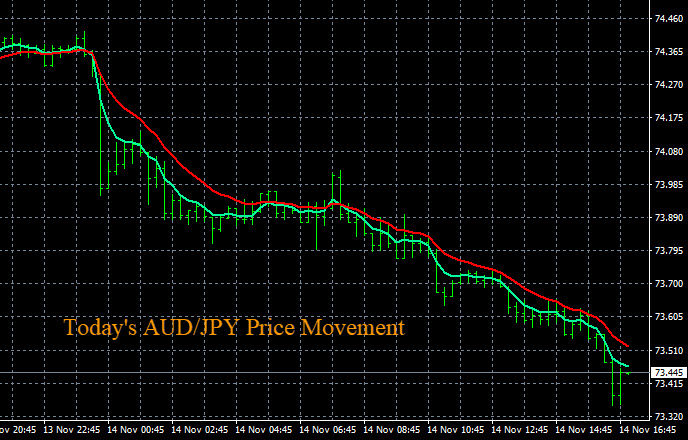Select the 13 Nov 22:45 time label

click(72, 430)
